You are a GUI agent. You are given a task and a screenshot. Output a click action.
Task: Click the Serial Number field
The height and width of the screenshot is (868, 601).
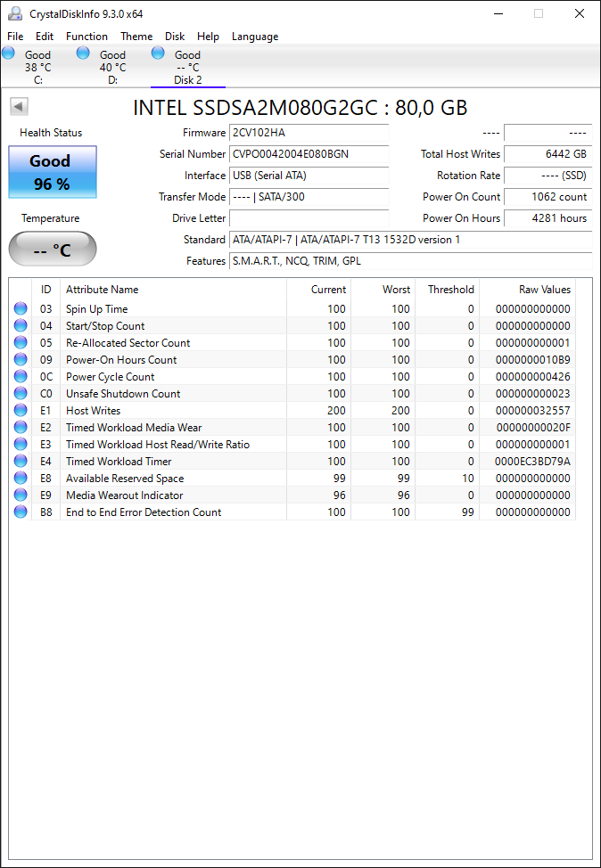tap(309, 154)
